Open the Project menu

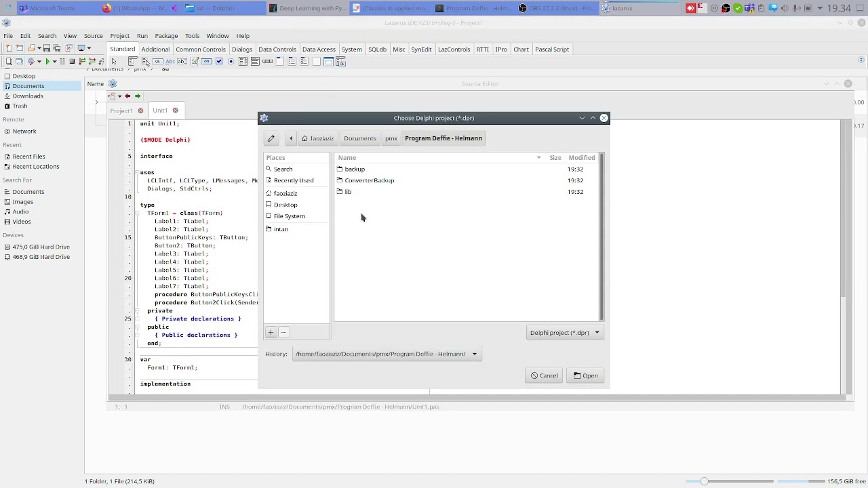[119, 35]
